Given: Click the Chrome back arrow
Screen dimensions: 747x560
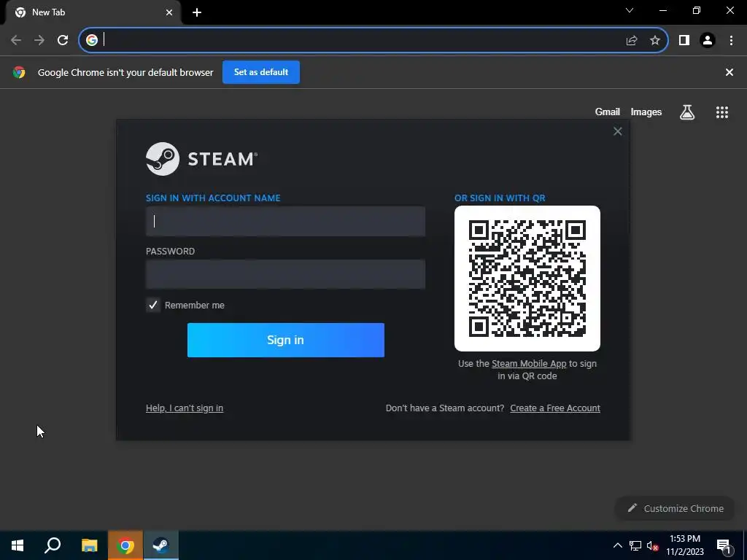Looking at the screenshot, I should click(16, 41).
